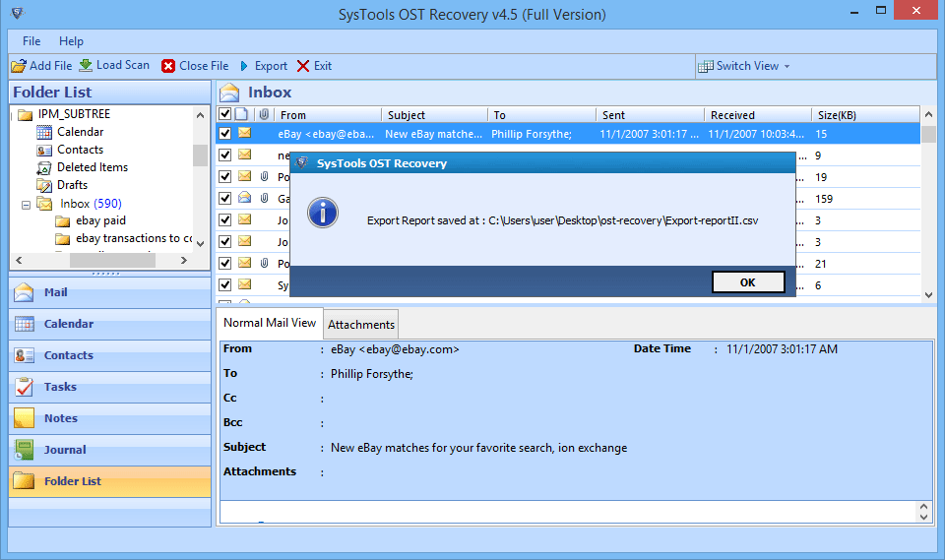
Task: Click message body scroll down arrow
Action: 924,517
